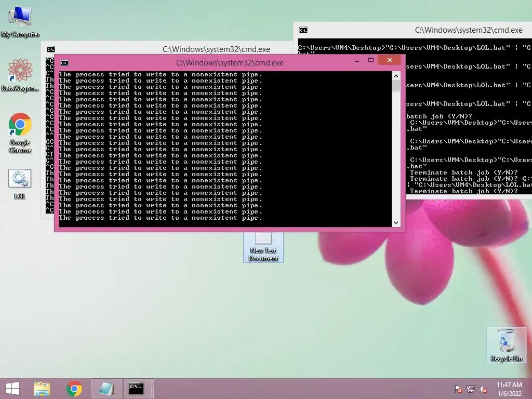This screenshot has height=399, width=532.
Task: Open the Windows Start button
Action: click(x=12, y=389)
